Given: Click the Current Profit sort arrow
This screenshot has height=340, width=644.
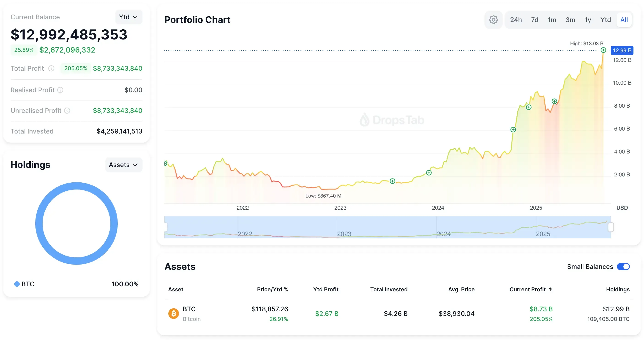Looking at the screenshot, I should tap(550, 290).
